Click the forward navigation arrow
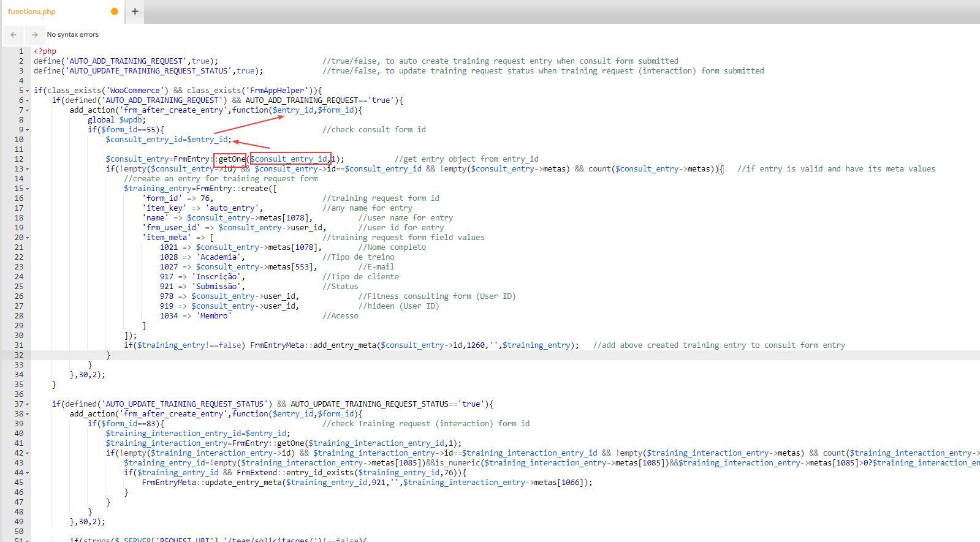Screen dimensions: 980x542 (x=34, y=35)
